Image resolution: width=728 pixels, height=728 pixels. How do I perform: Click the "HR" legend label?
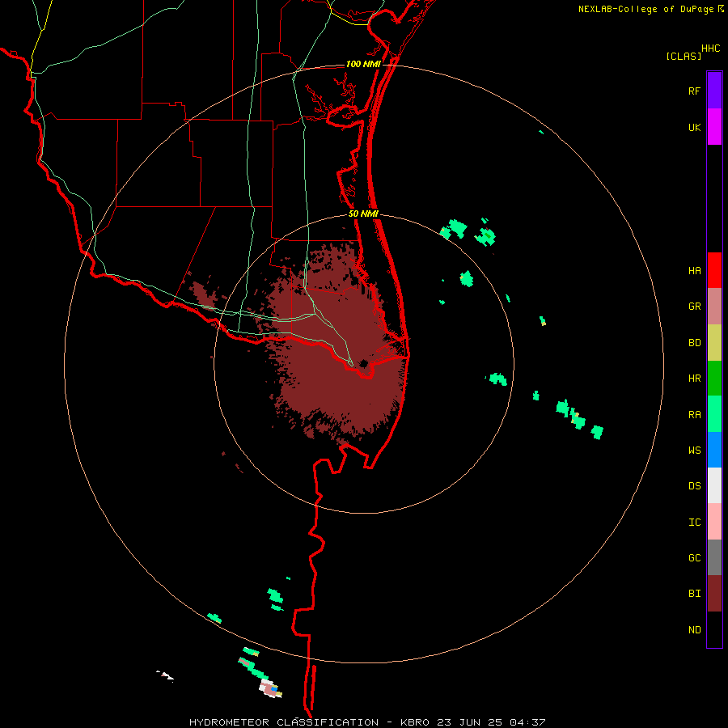pyautogui.click(x=694, y=379)
